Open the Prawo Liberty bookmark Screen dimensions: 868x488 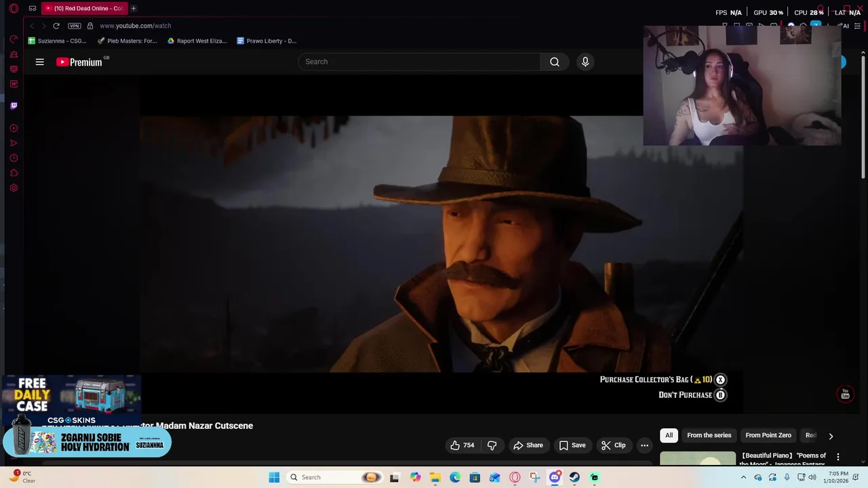click(x=267, y=41)
